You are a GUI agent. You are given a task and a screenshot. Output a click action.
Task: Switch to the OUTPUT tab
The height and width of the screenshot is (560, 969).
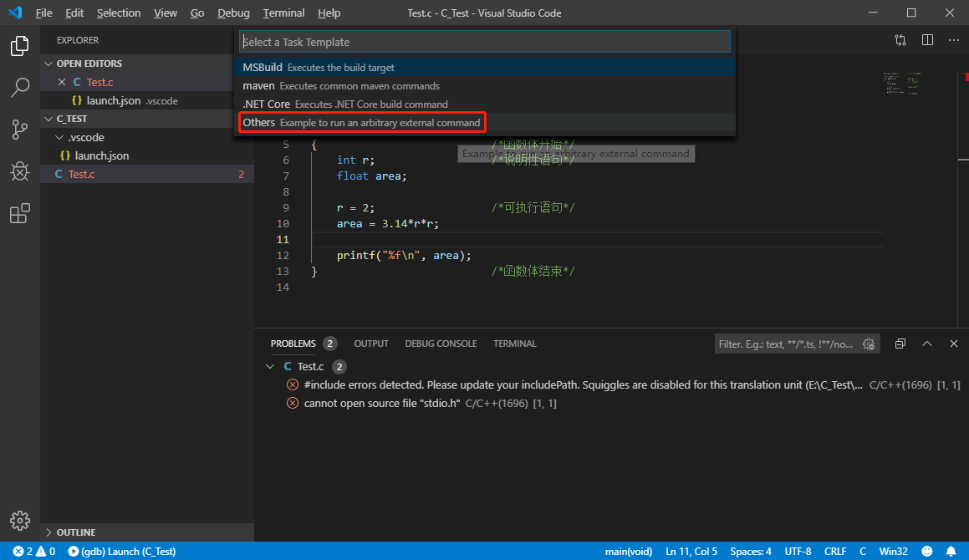point(370,343)
